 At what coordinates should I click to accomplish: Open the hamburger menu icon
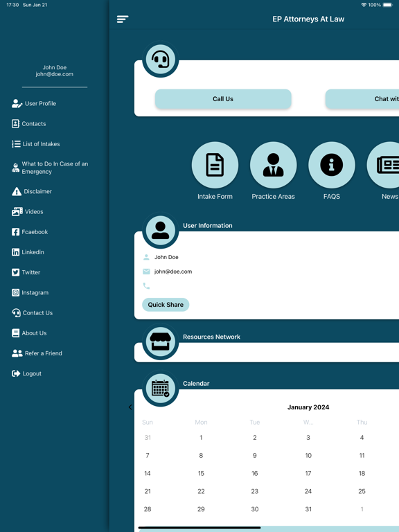click(123, 19)
